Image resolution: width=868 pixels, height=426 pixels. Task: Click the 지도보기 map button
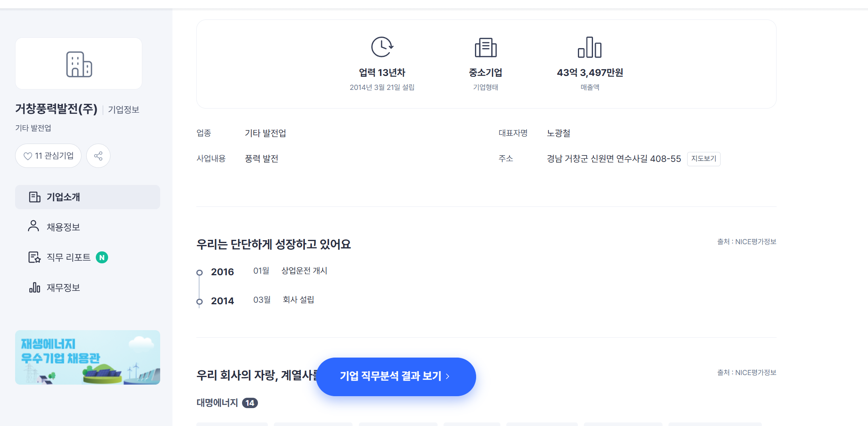coord(703,159)
